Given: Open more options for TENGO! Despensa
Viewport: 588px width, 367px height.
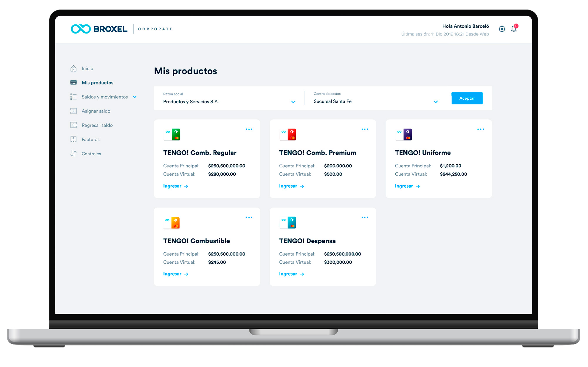Looking at the screenshot, I should pyautogui.click(x=365, y=218).
